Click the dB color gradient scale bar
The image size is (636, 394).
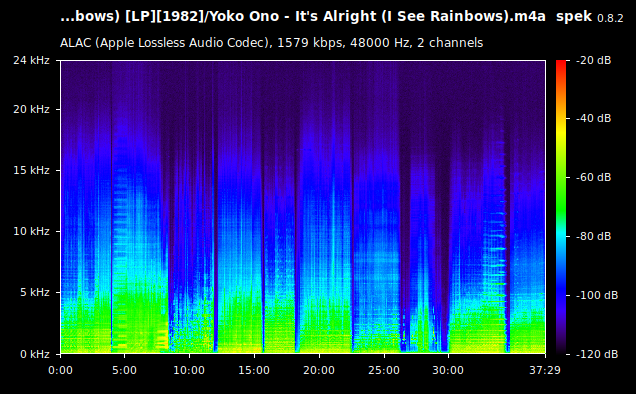(561, 207)
